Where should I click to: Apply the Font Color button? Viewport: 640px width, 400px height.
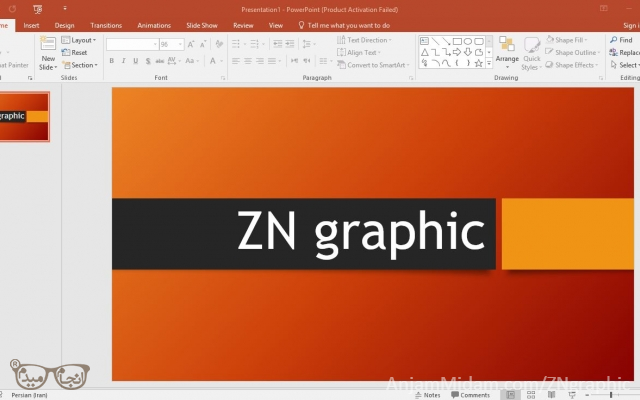pos(213,61)
